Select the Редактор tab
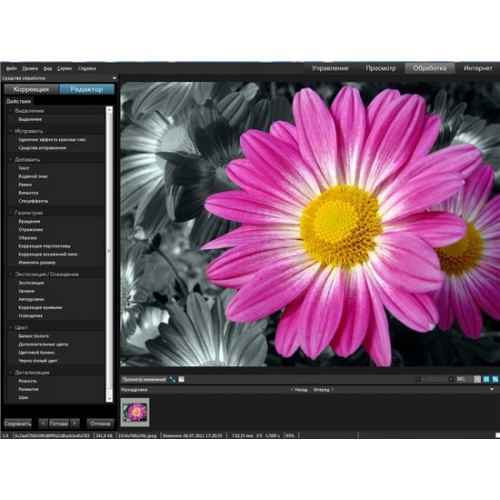This screenshot has width=500, height=500. coord(87,89)
